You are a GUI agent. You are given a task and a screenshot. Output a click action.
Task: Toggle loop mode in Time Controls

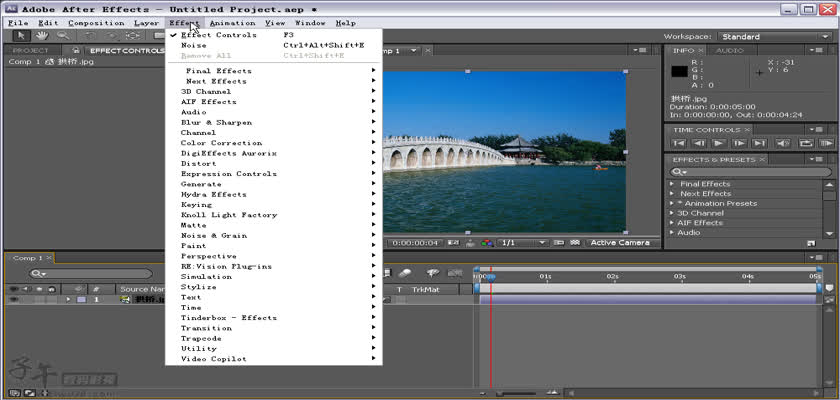[806, 143]
